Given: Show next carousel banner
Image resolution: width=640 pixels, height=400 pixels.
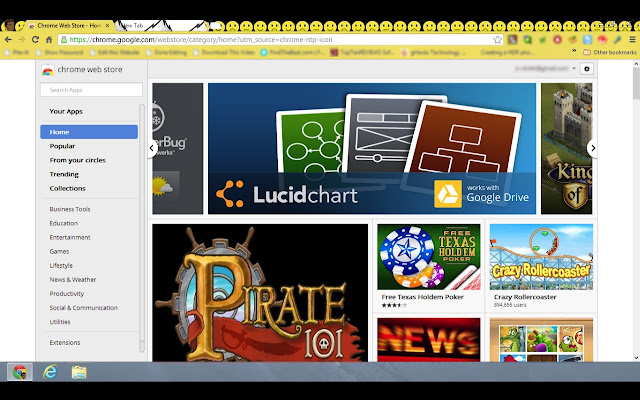Looking at the screenshot, I should [x=592, y=148].
